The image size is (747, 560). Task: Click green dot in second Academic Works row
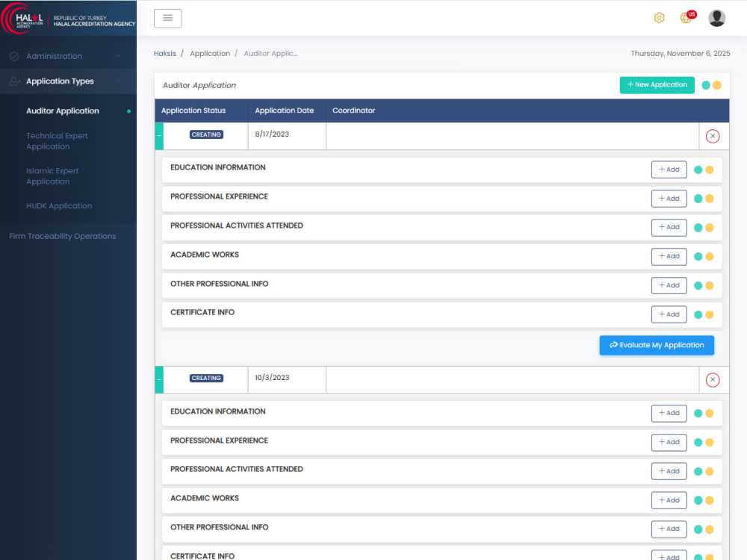tap(698, 500)
